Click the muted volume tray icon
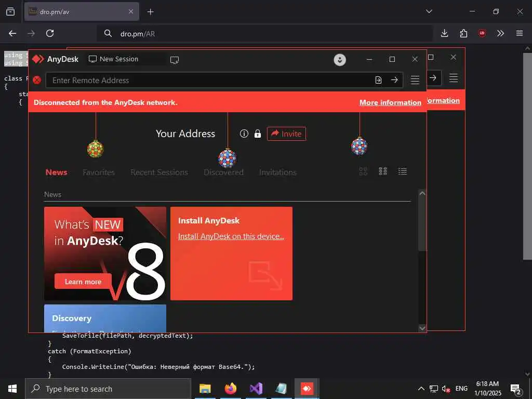Image resolution: width=532 pixels, height=399 pixels. click(446, 389)
